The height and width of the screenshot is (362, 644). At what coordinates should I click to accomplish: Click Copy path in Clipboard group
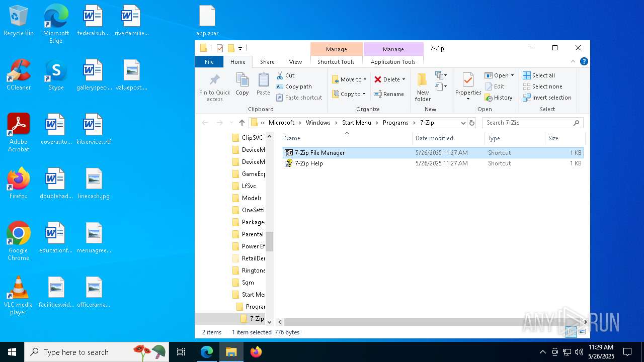(x=294, y=86)
